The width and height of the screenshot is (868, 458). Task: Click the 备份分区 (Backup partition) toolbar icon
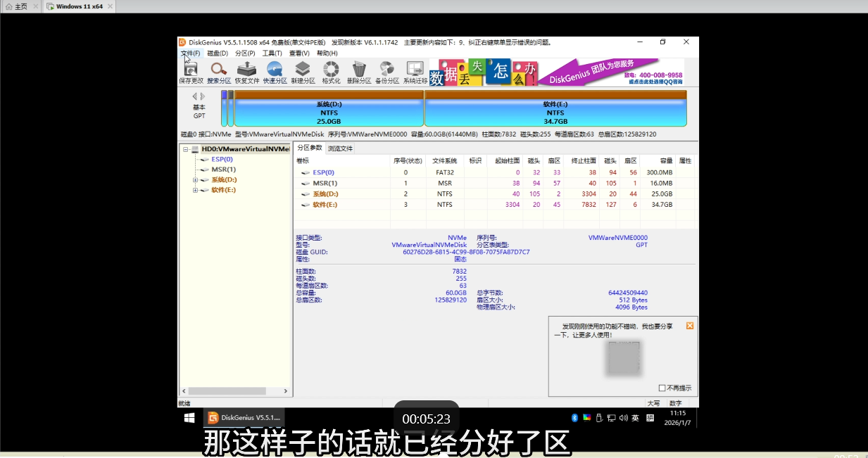(x=387, y=72)
